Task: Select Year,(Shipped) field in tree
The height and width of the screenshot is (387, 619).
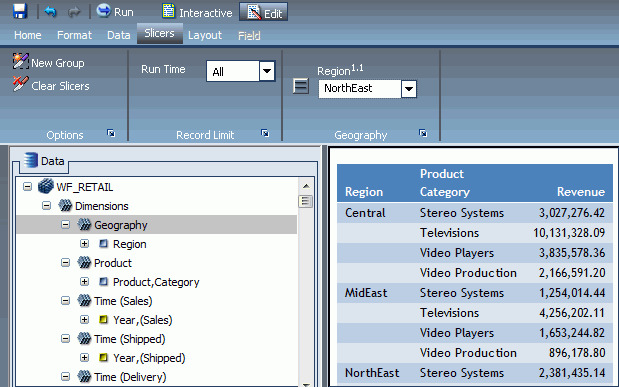Action: click(x=149, y=358)
